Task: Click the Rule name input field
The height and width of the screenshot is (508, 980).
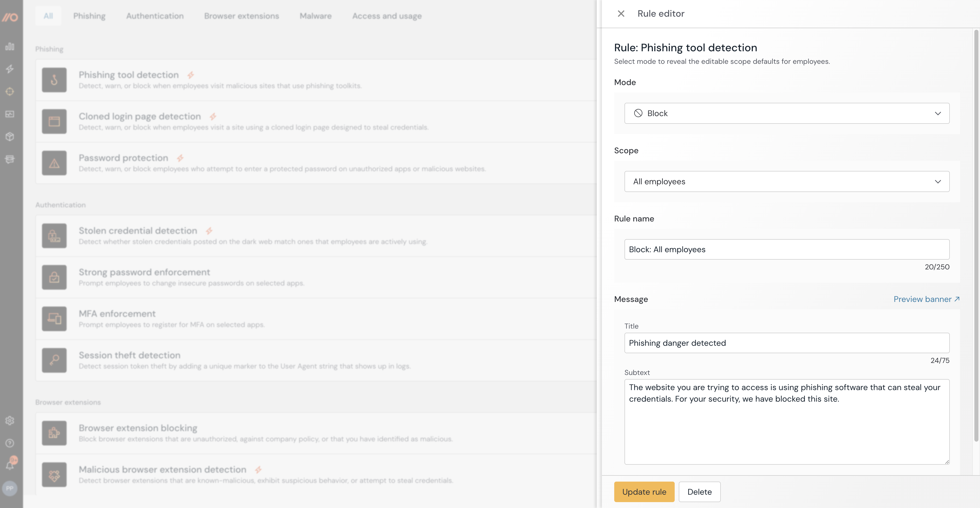Action: pos(787,249)
